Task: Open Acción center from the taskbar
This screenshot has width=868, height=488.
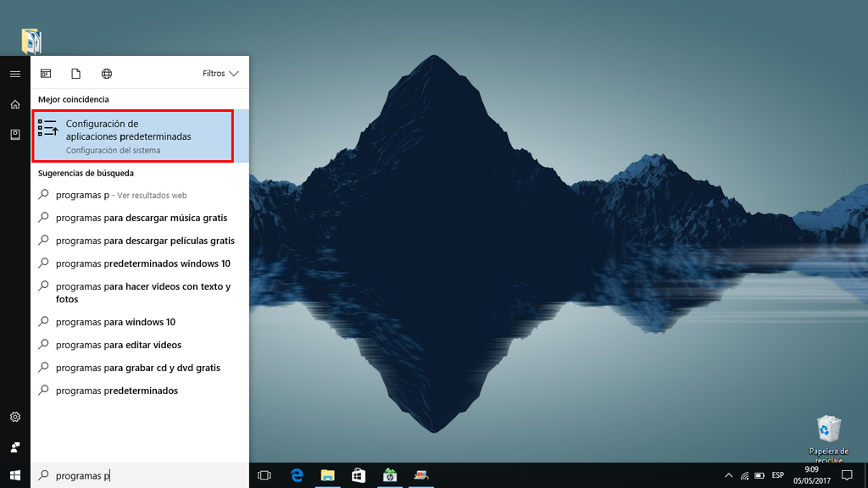Action: coord(847,476)
